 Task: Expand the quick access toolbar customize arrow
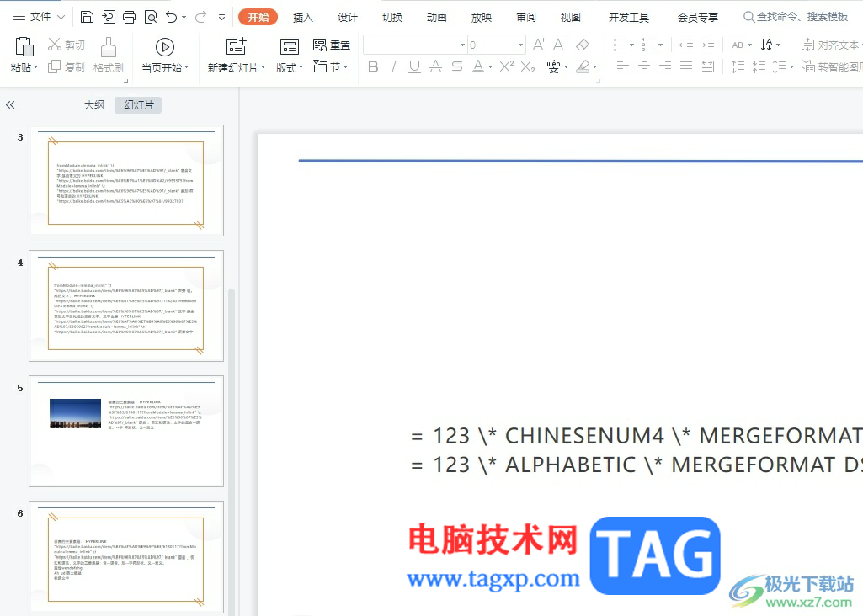click(221, 17)
